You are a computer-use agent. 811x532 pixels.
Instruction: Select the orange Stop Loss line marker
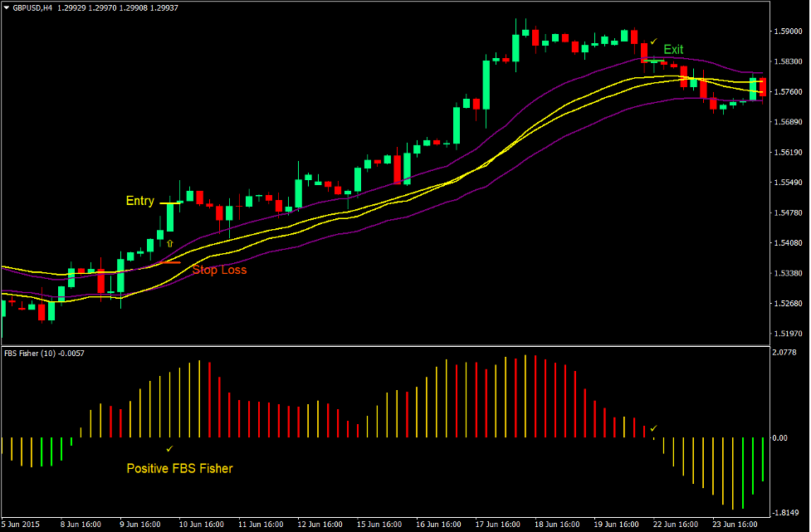coord(170,262)
